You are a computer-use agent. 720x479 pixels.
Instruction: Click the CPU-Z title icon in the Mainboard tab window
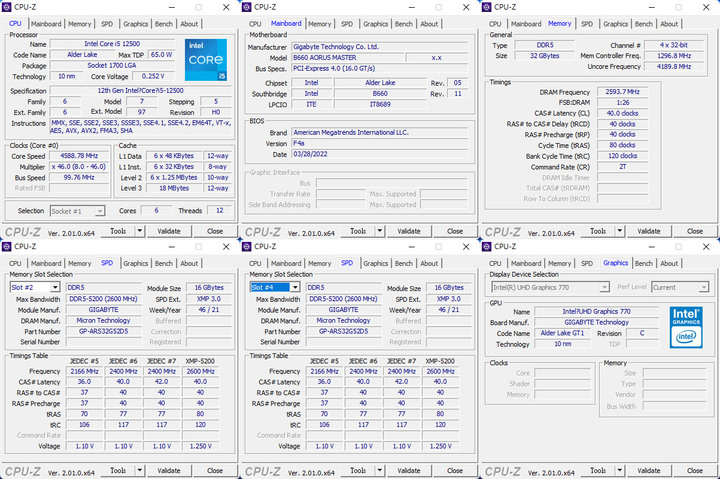click(x=247, y=7)
